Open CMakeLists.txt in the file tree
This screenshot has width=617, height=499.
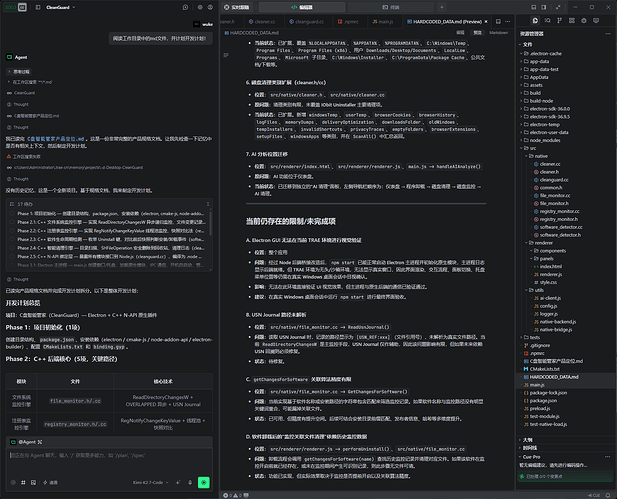click(x=545, y=369)
